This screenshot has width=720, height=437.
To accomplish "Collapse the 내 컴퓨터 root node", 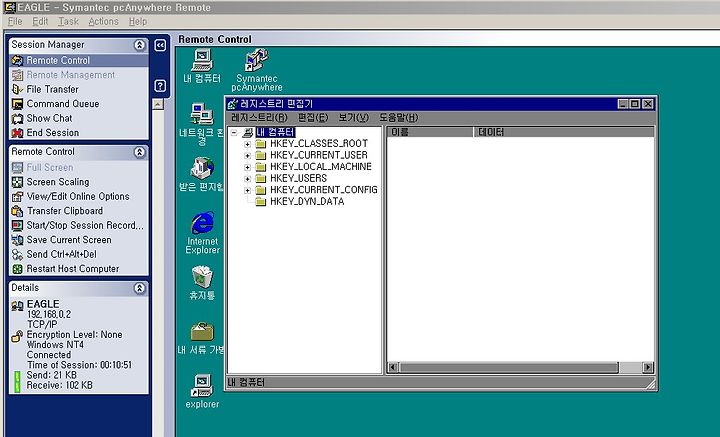I will tap(234, 133).
